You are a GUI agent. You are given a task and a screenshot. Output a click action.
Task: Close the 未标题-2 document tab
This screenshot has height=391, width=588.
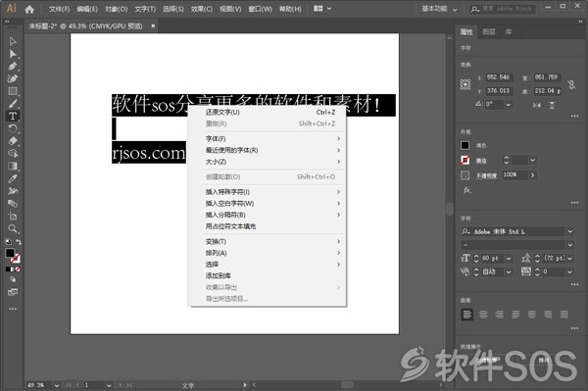[x=153, y=25]
